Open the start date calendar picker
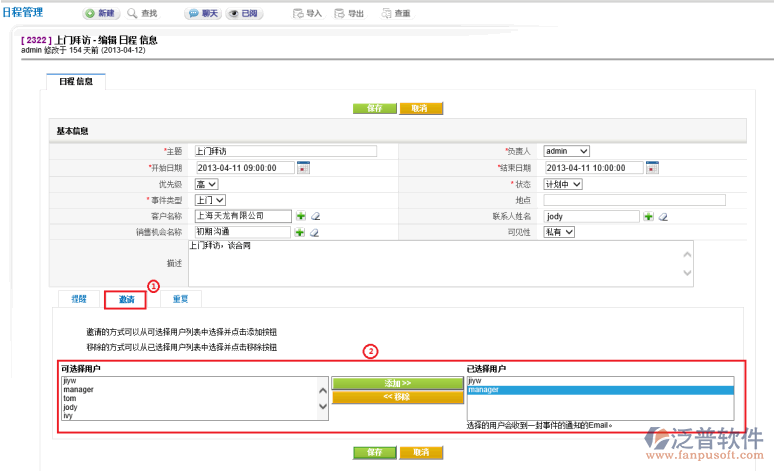 point(303,168)
